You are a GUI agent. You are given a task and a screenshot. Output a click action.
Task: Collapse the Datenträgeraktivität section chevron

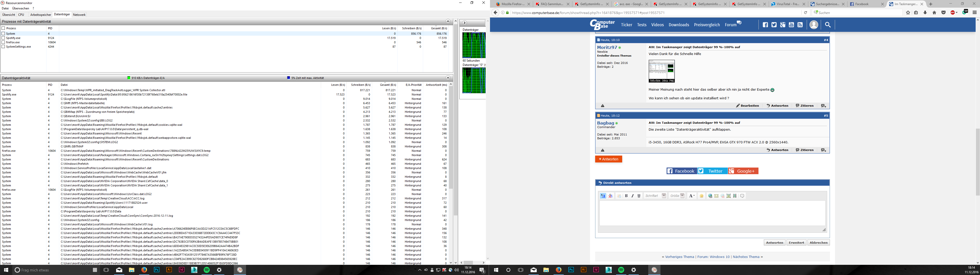click(448, 78)
